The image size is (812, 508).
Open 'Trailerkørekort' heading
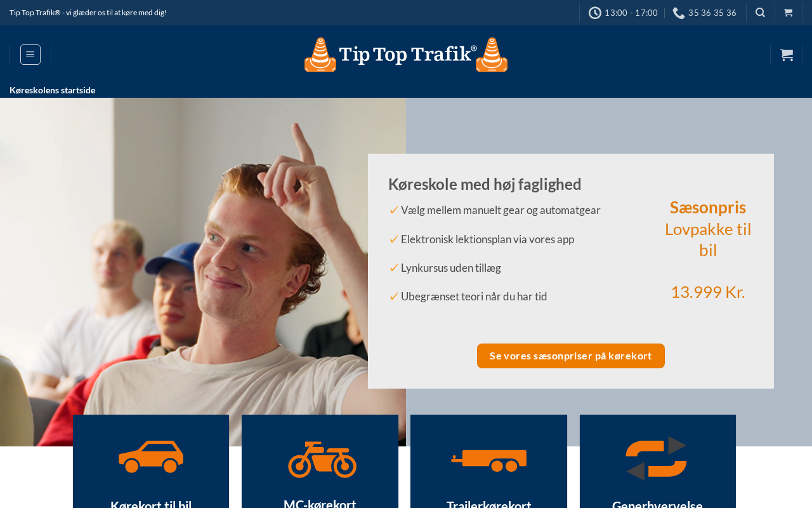[489, 505]
